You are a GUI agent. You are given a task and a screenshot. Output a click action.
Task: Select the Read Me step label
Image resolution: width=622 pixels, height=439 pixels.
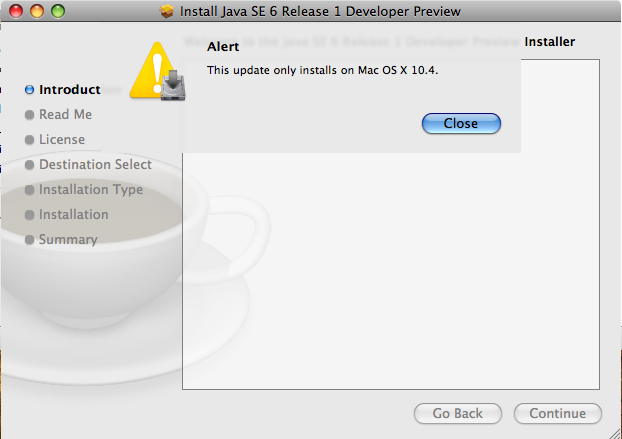tap(65, 115)
